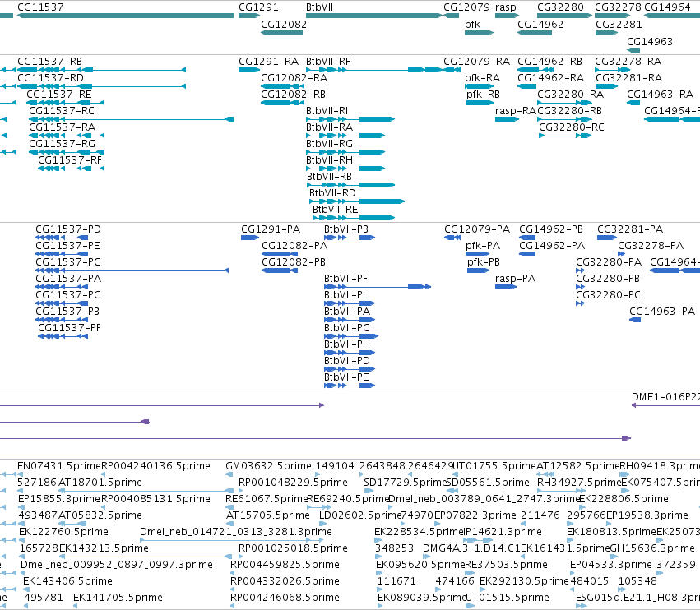700x610 pixels.
Task: Click the CG14962-RB transcript label
Action: (550, 61)
